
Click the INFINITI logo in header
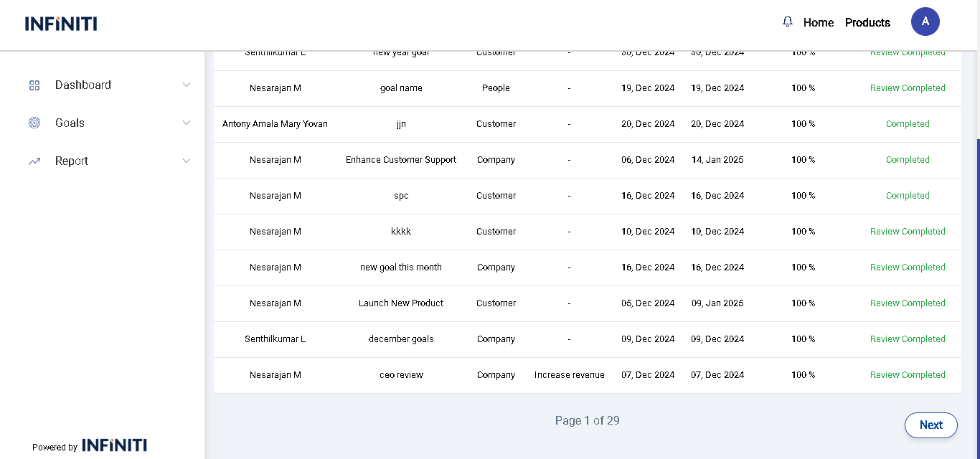click(x=61, y=24)
